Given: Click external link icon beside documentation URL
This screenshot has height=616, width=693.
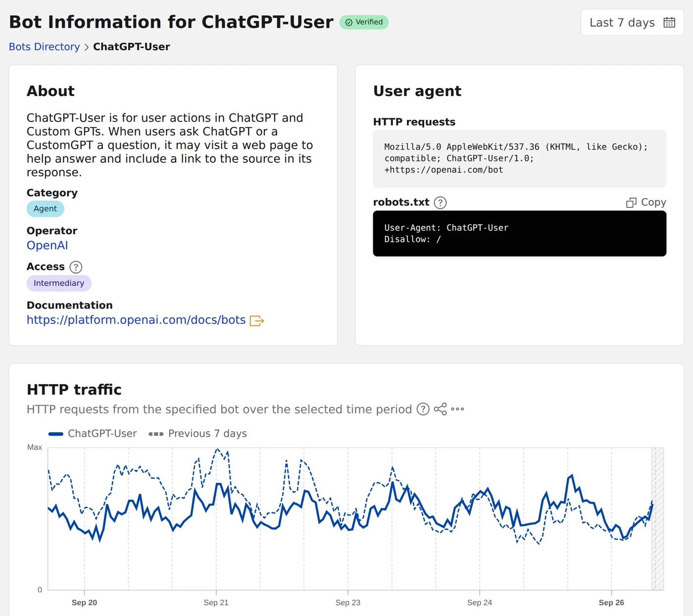Looking at the screenshot, I should [x=257, y=321].
